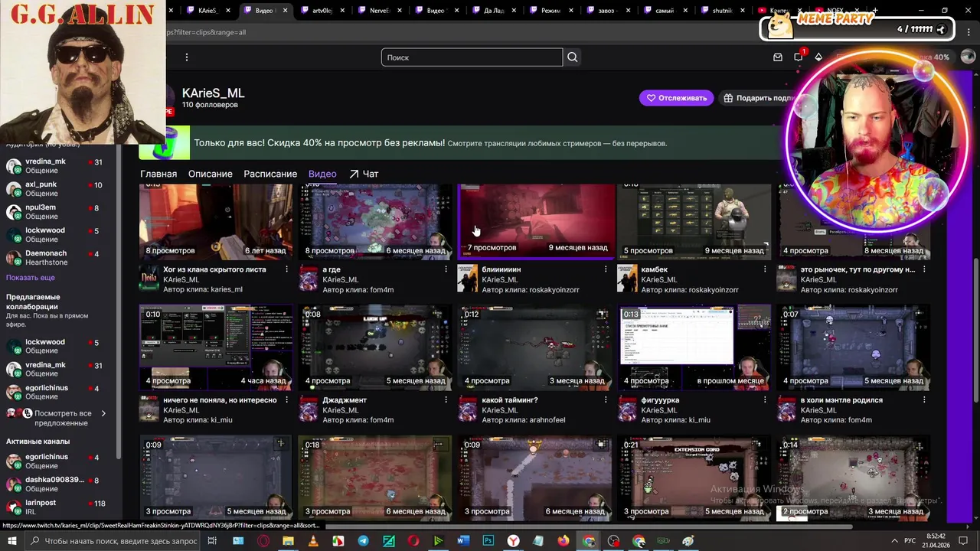Open File Explorer from the taskbar
The height and width of the screenshot is (551, 980).
(x=288, y=541)
